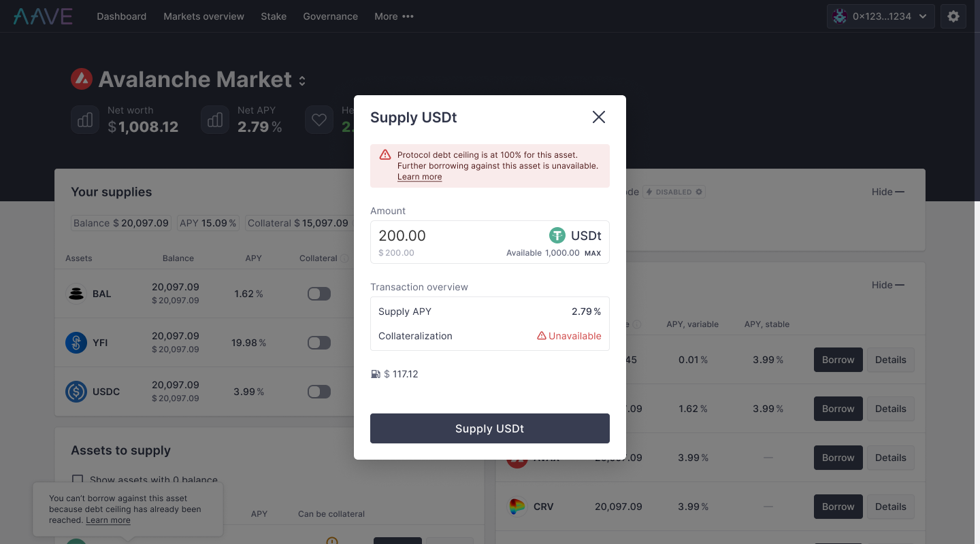Click the Avalanche Market red logo icon

[82, 78]
